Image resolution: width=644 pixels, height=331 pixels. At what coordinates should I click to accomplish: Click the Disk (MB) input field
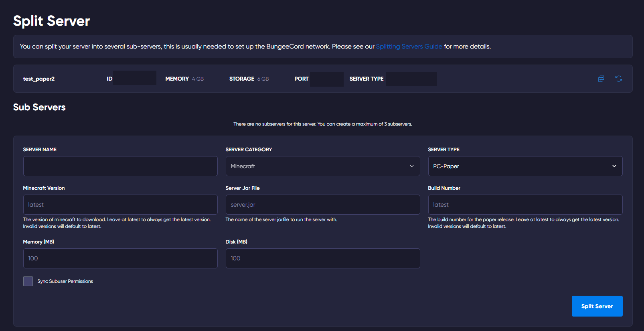pos(322,258)
